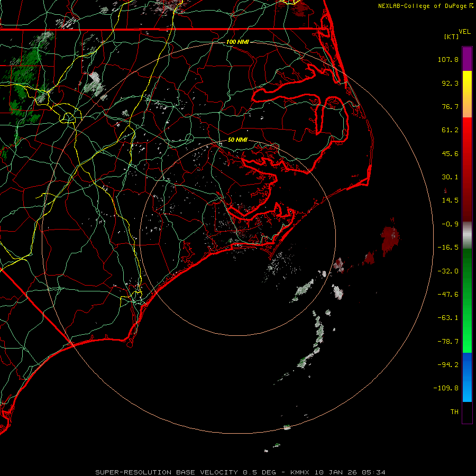Image resolution: width=476 pixels, height=476 pixels.
Task: Click the Super-Resolution Base Velocity caption
Action: pyautogui.click(x=241, y=472)
